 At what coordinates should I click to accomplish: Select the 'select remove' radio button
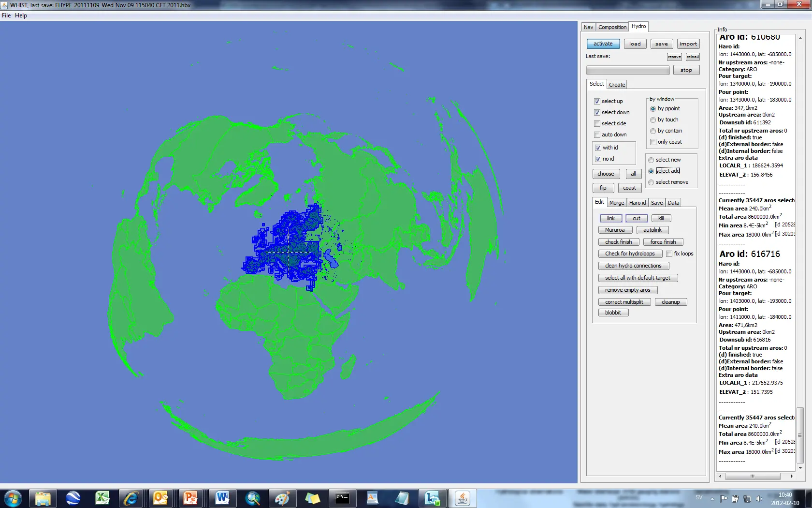(x=651, y=182)
